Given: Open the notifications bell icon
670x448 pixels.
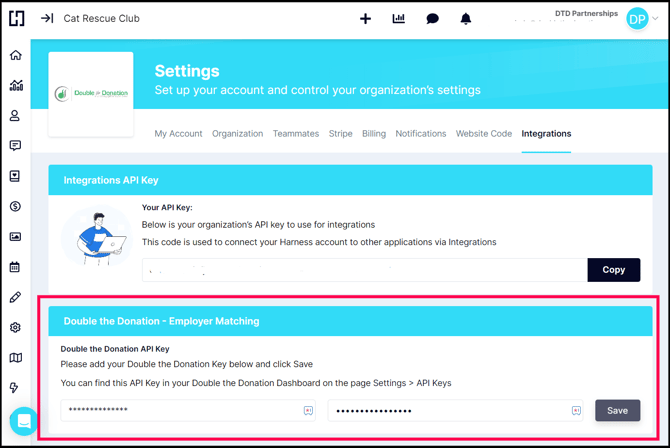Looking at the screenshot, I should pos(466,19).
